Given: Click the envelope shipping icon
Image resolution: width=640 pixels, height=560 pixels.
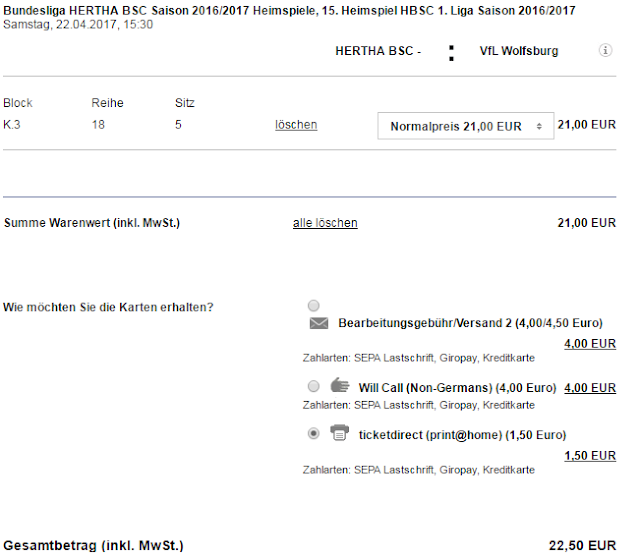Looking at the screenshot, I should tap(319, 323).
